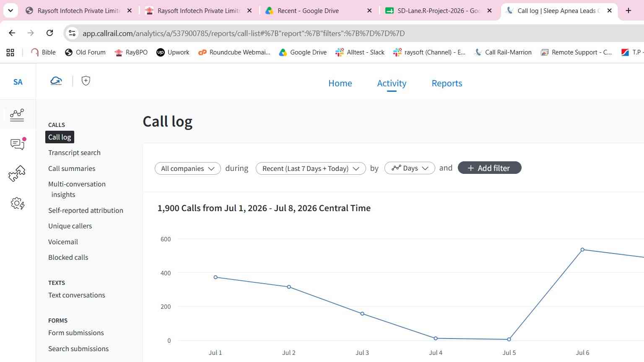Open the analytics chart icon in sidebar

[x=17, y=114]
